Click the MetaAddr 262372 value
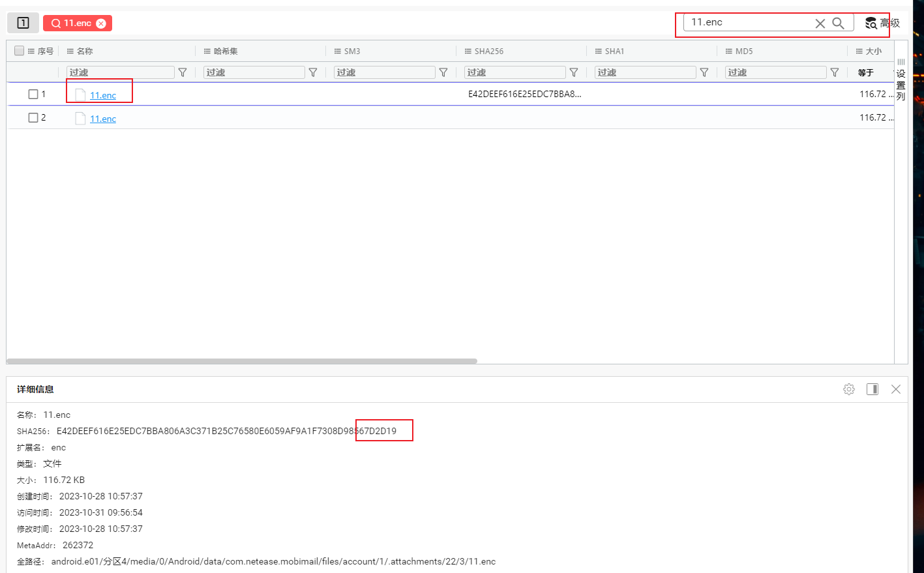 pos(78,545)
